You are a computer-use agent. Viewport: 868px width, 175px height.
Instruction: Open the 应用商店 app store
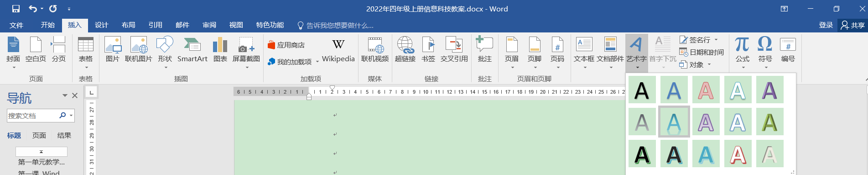[x=286, y=45]
